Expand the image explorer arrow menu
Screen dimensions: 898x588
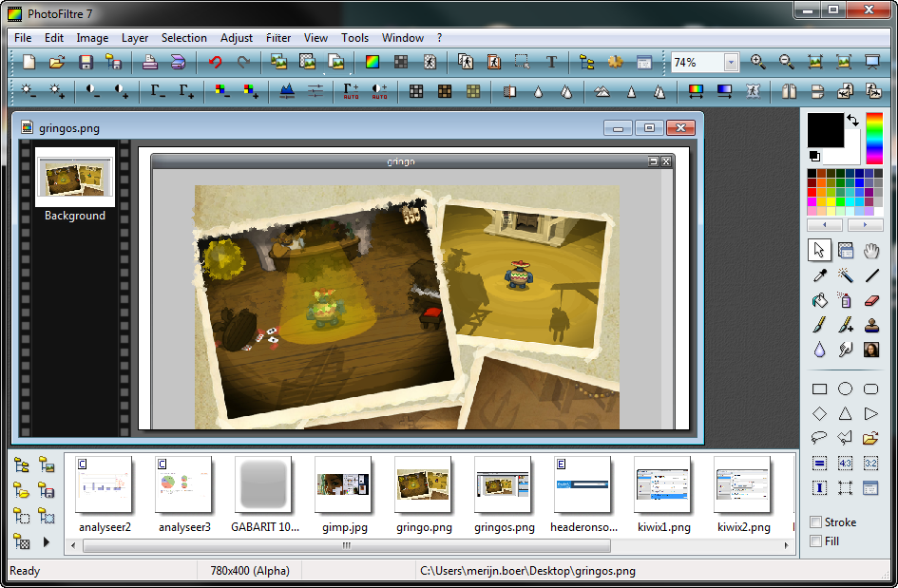[46, 542]
